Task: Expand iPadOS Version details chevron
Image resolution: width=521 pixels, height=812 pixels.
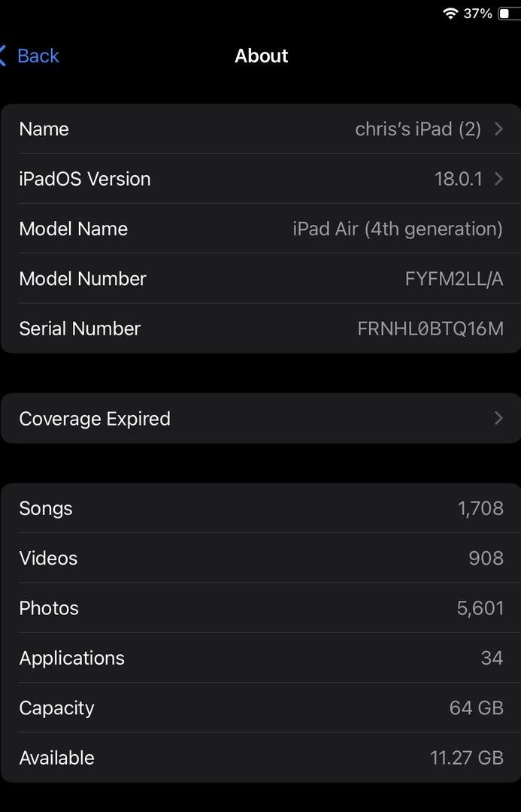Action: coord(498,179)
